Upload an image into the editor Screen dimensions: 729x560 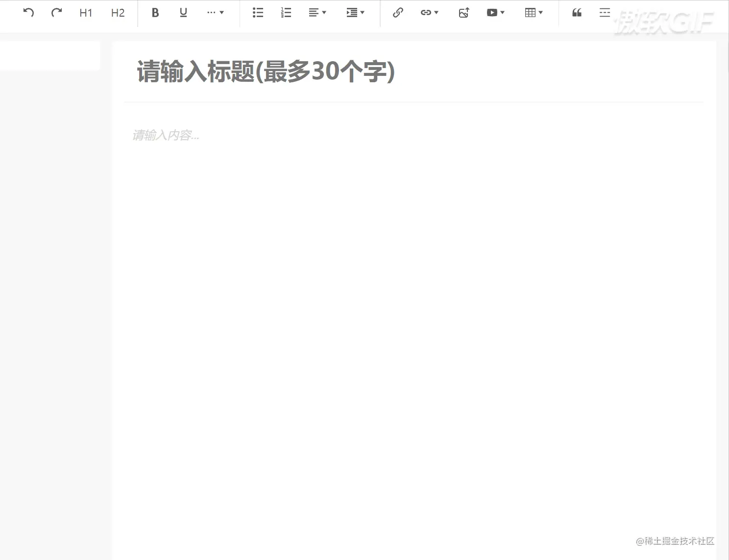pyautogui.click(x=463, y=13)
